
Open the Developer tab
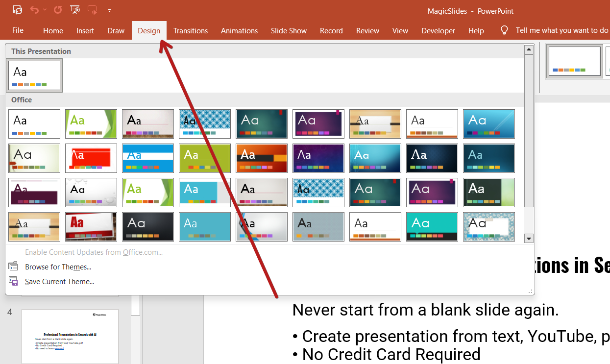pos(439,30)
